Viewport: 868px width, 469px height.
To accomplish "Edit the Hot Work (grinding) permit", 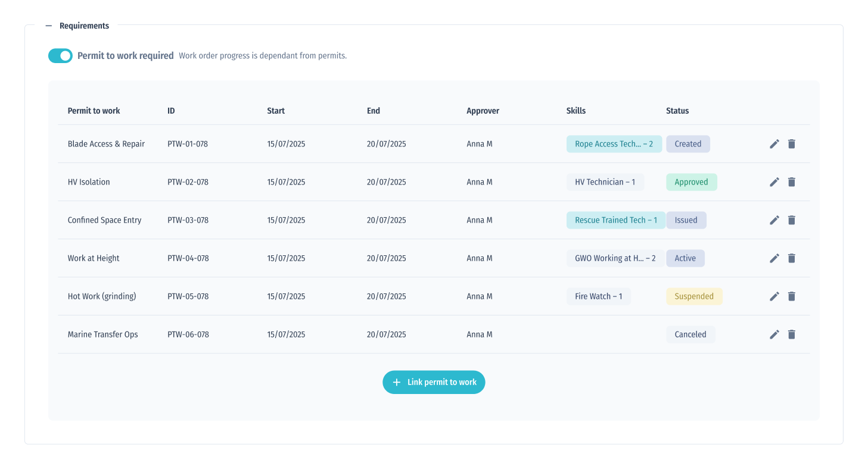I will [x=774, y=296].
